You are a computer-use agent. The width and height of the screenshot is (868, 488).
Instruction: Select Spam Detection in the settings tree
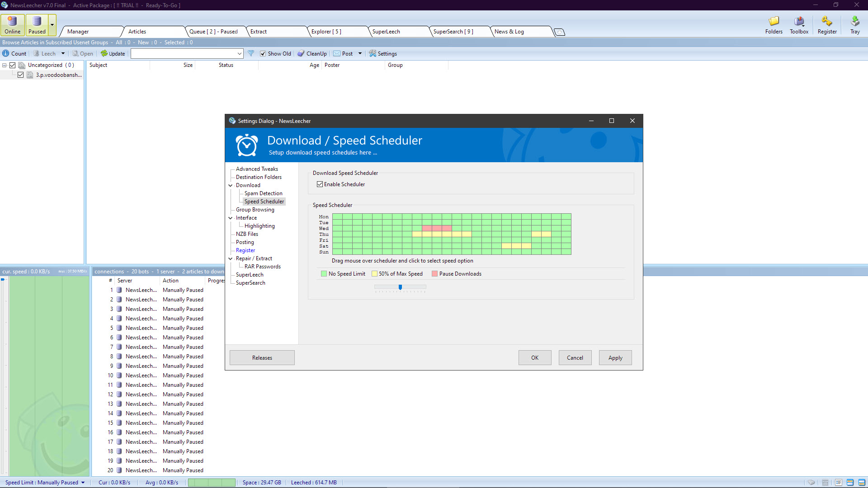264,193
